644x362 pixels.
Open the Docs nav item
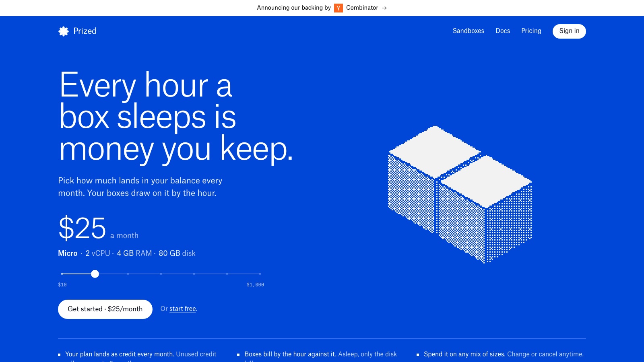point(503,31)
